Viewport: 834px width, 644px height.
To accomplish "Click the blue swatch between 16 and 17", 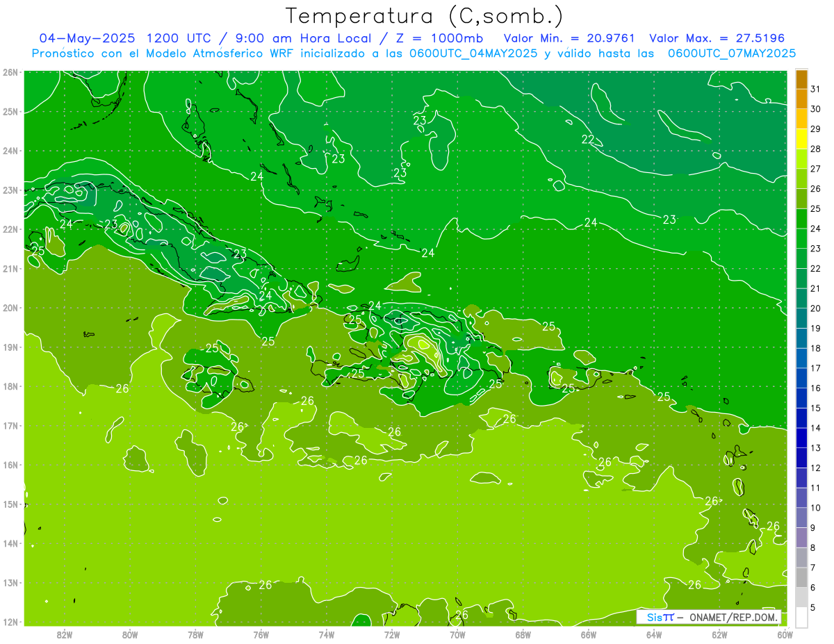I will [802, 379].
